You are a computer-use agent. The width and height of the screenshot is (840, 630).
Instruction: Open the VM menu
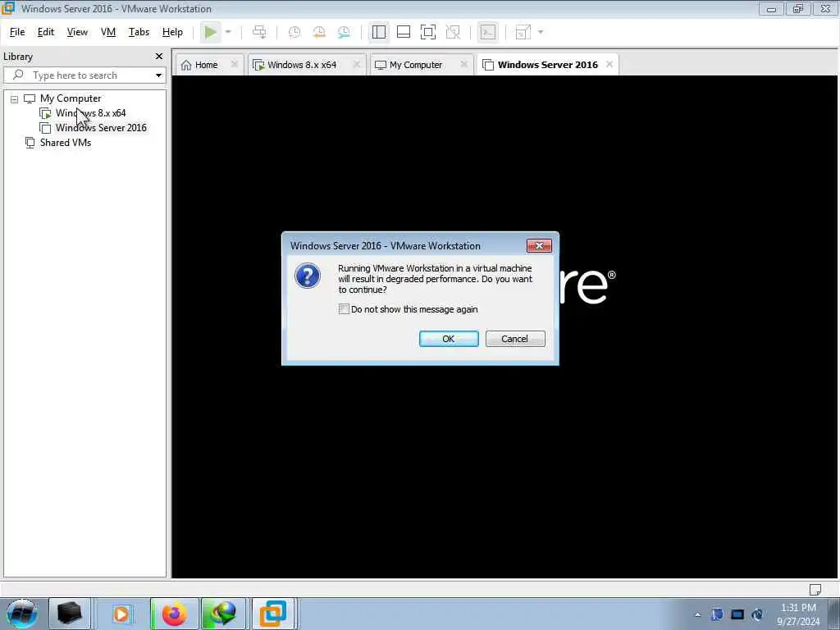point(108,32)
